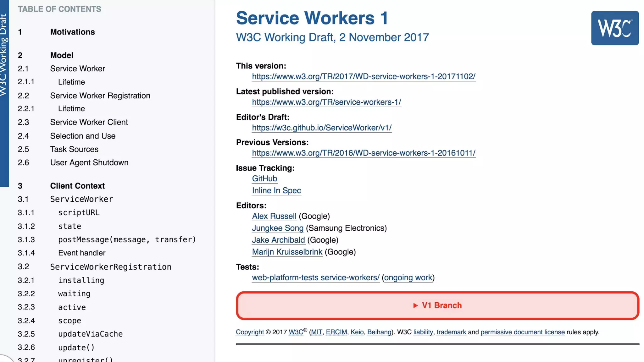Open the Editor's Draft GitHub.io link

(321, 128)
